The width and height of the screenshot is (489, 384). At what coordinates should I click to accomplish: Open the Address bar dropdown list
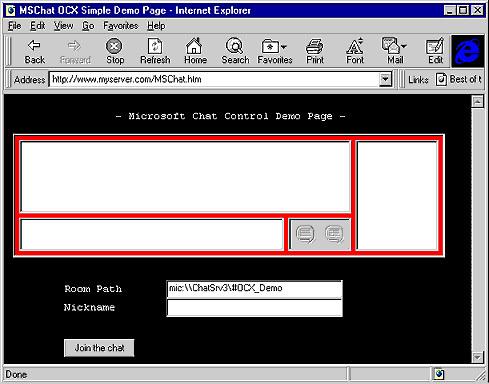coord(385,79)
